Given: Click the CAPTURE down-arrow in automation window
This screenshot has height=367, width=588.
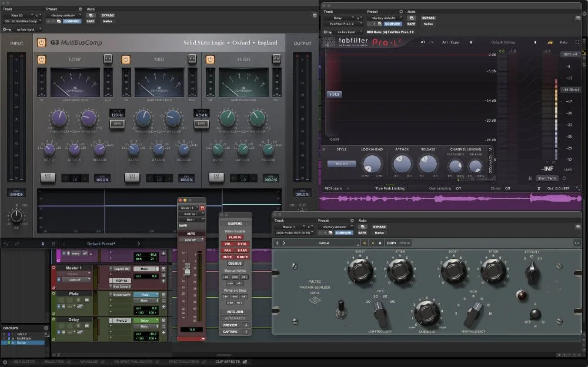Looking at the screenshot, I should [246, 331].
